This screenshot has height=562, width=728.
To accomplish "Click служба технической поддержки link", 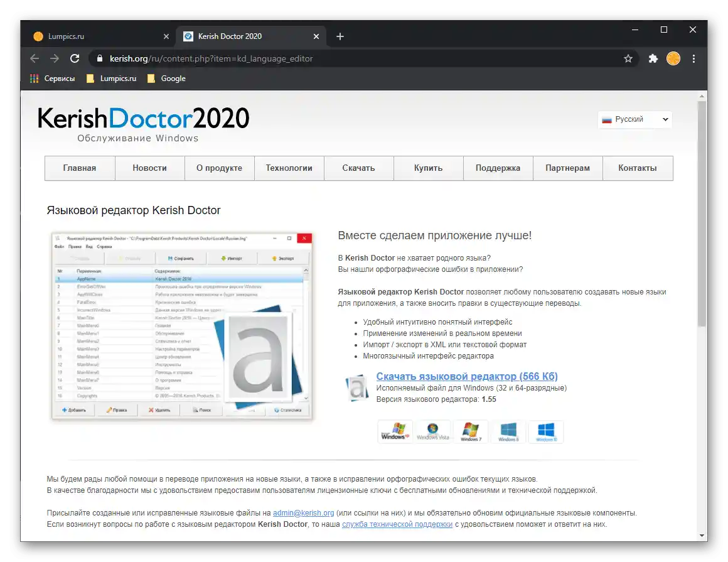I will 397,524.
